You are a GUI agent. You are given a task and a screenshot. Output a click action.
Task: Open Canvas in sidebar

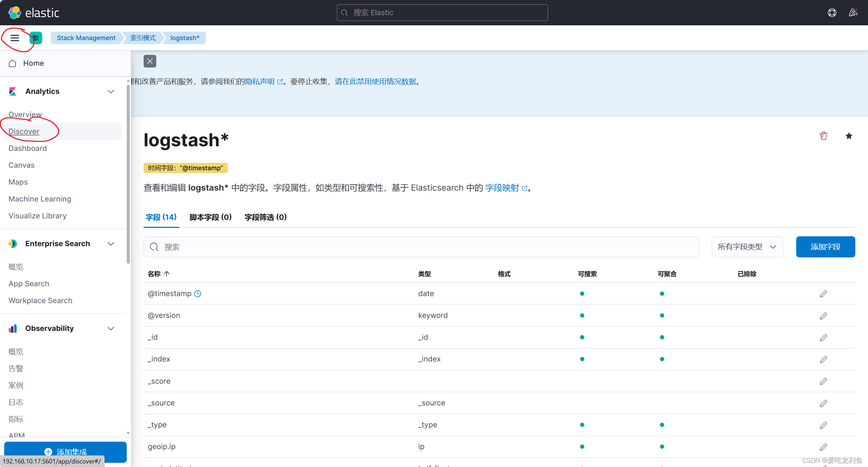(x=21, y=165)
